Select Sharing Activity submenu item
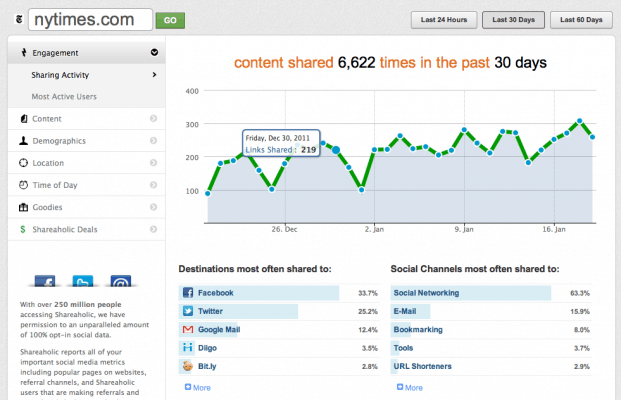Screen dimensions: 621x400 (85, 74)
